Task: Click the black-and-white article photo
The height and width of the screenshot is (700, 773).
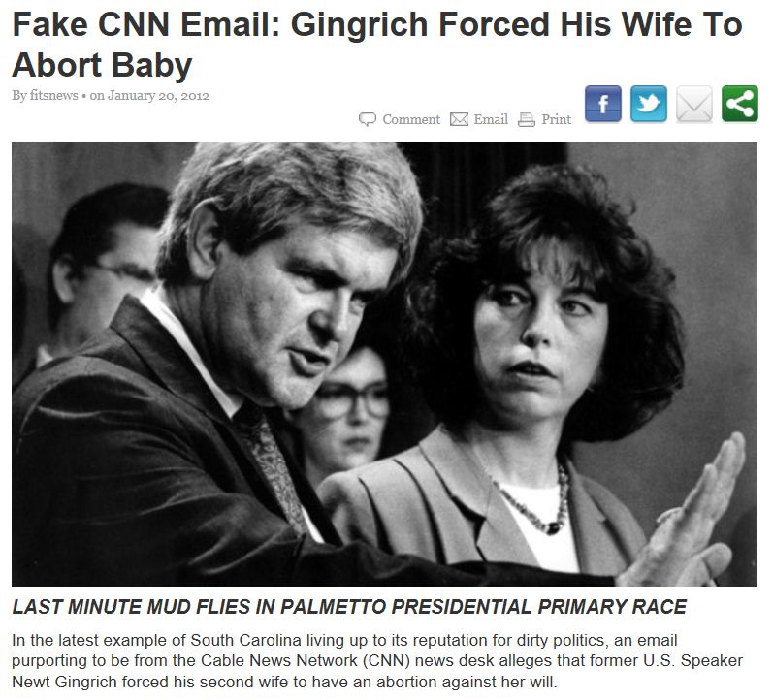Action: click(384, 364)
